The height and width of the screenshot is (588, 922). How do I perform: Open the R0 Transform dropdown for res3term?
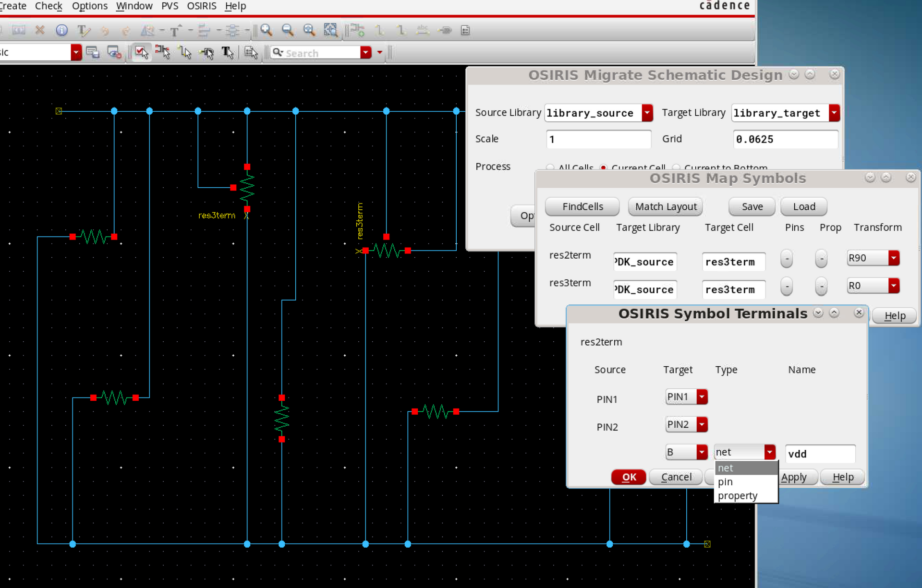893,286
